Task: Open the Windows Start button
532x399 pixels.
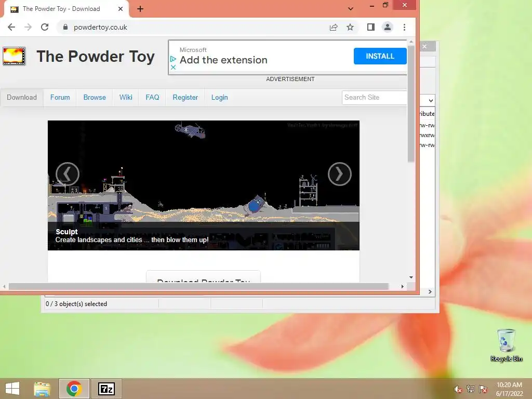Action: click(12, 389)
